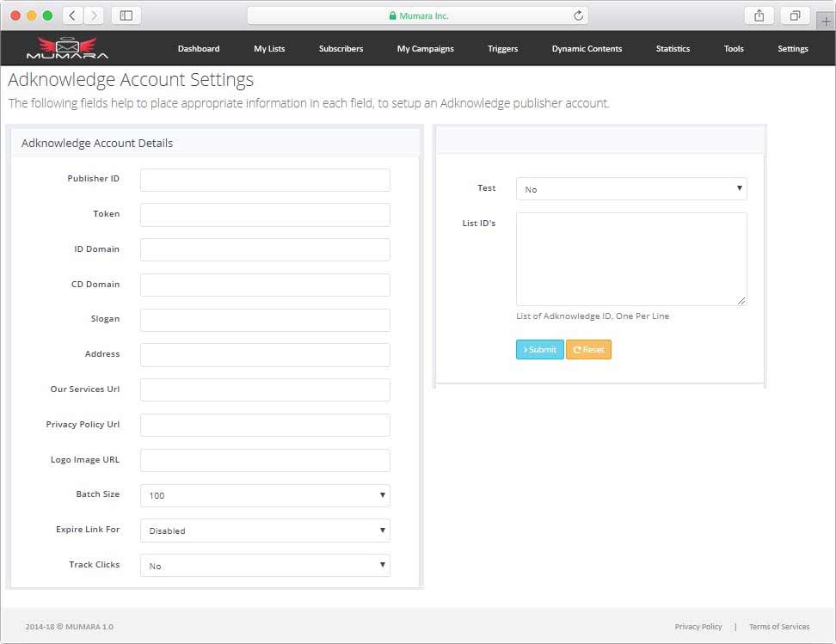
Task: Navigate to the Triggers menu
Action: (x=503, y=49)
